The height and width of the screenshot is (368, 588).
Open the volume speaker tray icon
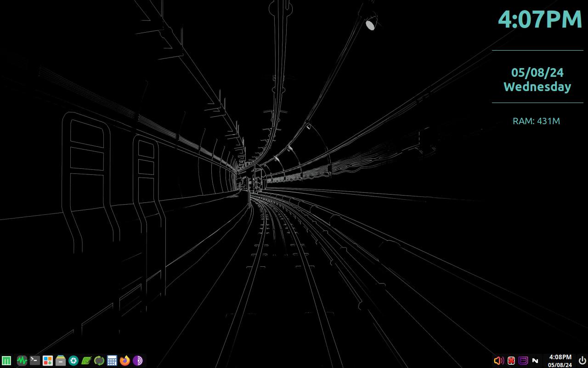[x=498, y=361]
